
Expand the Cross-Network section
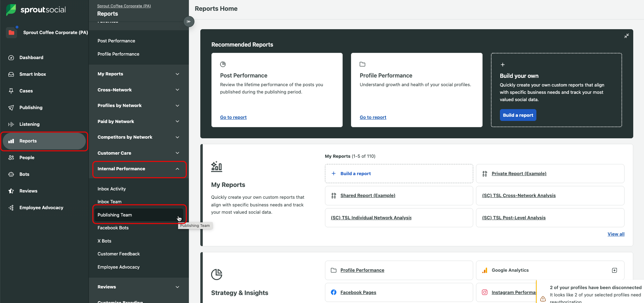click(177, 90)
